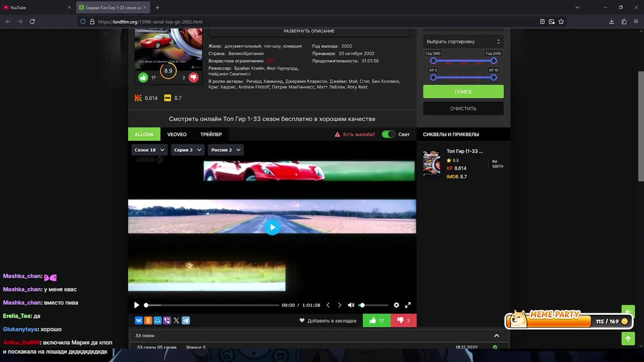644x362 pixels.
Task: Toggle the Свет light switch
Action: (x=388, y=134)
